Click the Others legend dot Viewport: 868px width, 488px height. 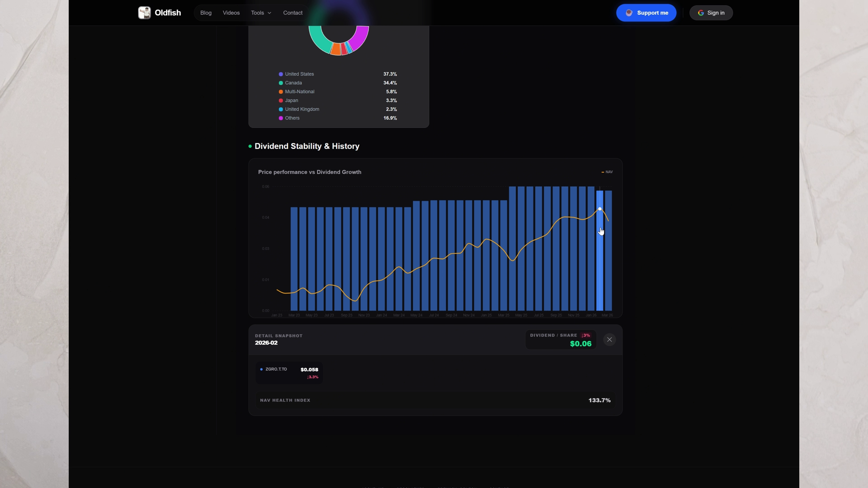click(281, 118)
